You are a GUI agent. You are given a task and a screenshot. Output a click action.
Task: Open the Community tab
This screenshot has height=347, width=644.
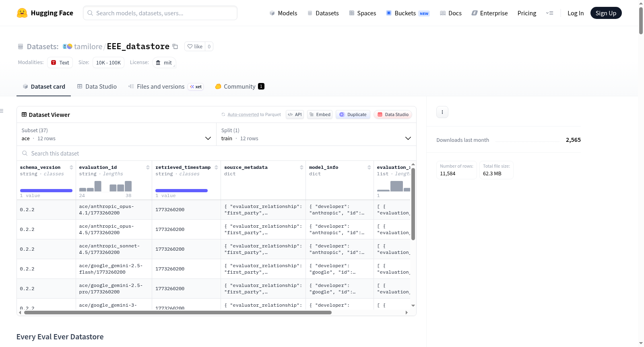(x=240, y=87)
